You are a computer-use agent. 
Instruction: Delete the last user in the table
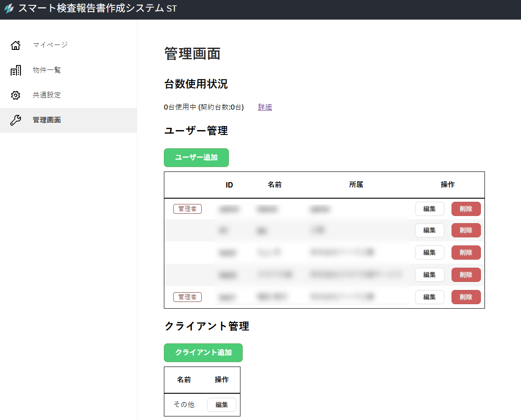pos(466,297)
